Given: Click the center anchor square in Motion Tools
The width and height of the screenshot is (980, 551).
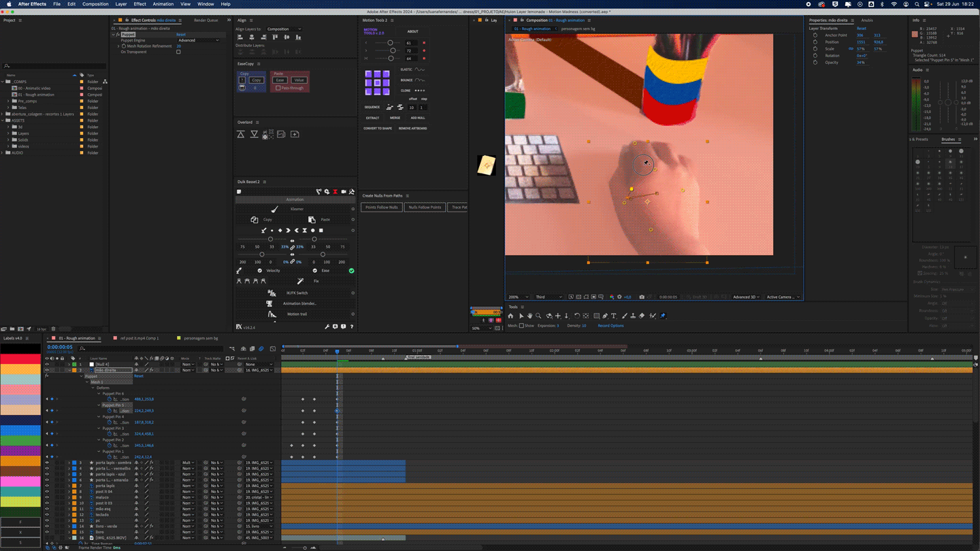Looking at the screenshot, I should pos(377,83).
